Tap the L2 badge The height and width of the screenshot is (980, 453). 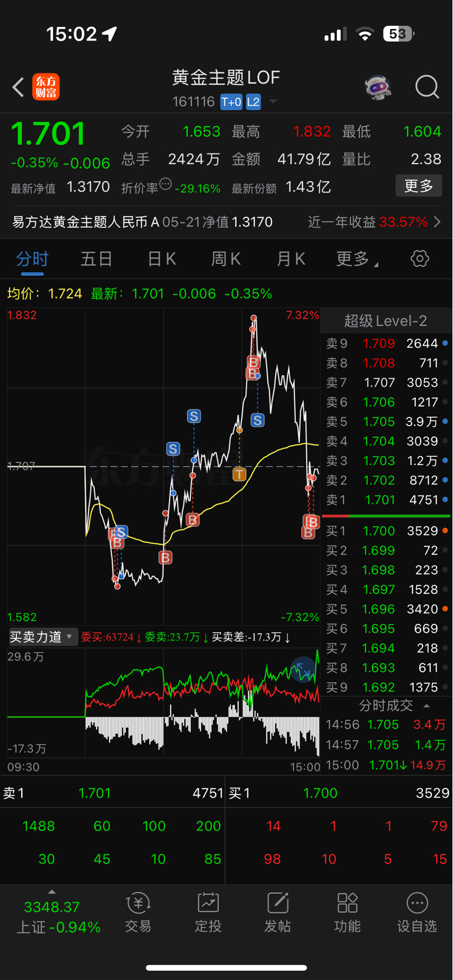tap(253, 102)
